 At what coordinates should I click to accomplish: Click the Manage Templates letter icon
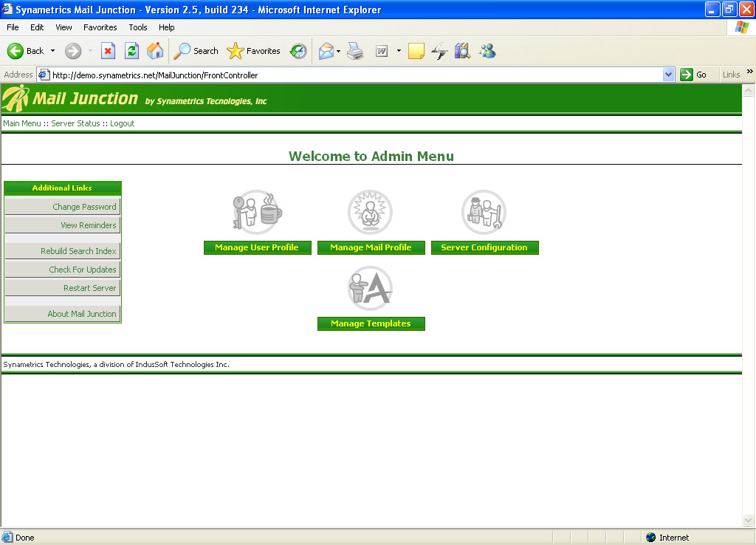coord(371,289)
